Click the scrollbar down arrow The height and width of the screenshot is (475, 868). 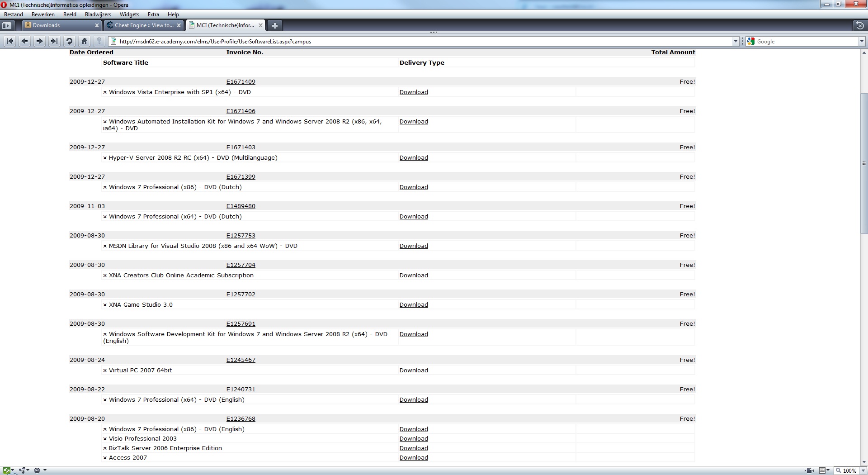864,461
